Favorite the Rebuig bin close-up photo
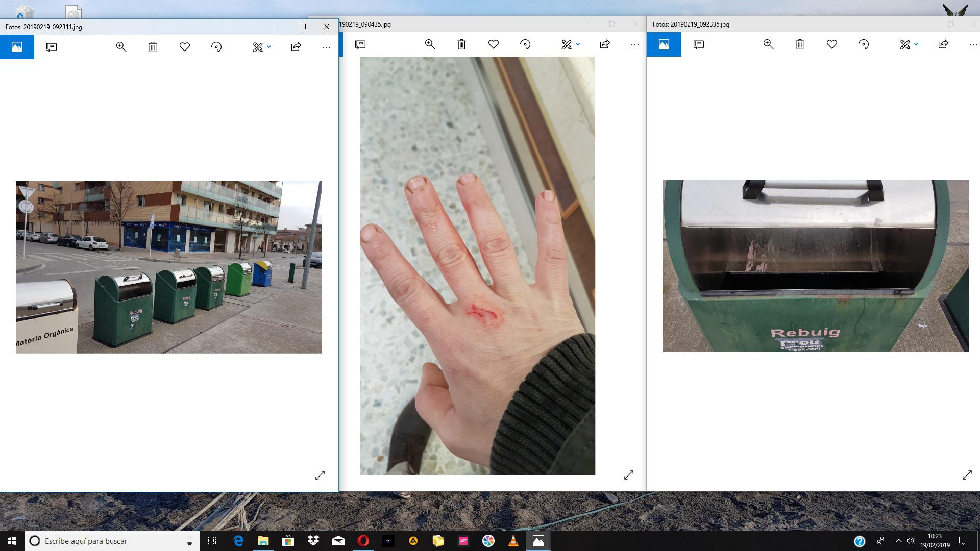Screen dimensions: 980x551 [832, 44]
